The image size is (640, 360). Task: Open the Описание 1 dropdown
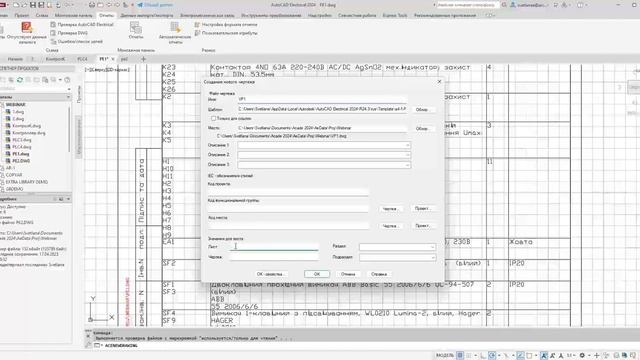[407, 145]
